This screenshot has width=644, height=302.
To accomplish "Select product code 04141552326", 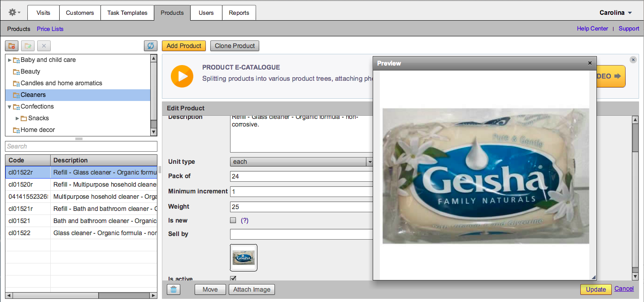I will (81, 197).
